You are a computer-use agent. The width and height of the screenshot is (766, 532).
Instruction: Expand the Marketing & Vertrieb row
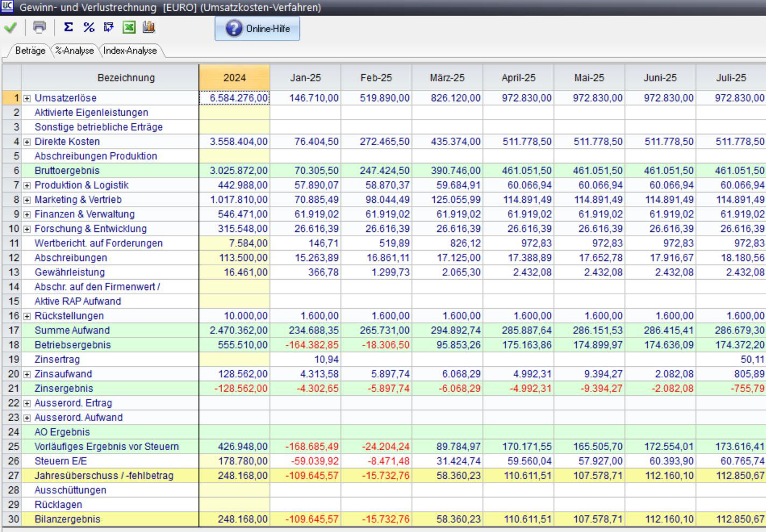(x=27, y=200)
